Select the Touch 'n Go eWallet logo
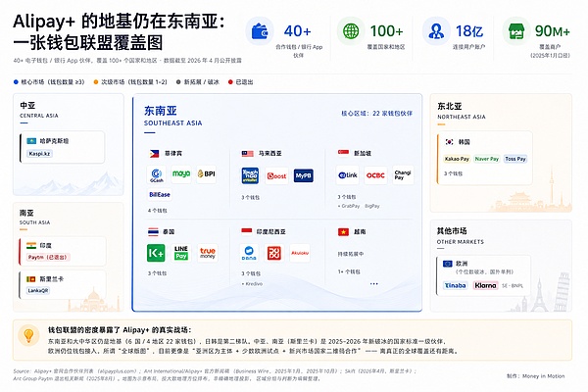This screenshot has width=588, height=392. click(250, 175)
